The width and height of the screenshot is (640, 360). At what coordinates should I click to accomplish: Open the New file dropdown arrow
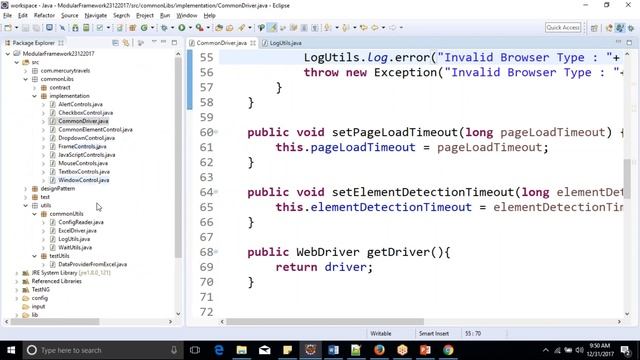pos(17,28)
